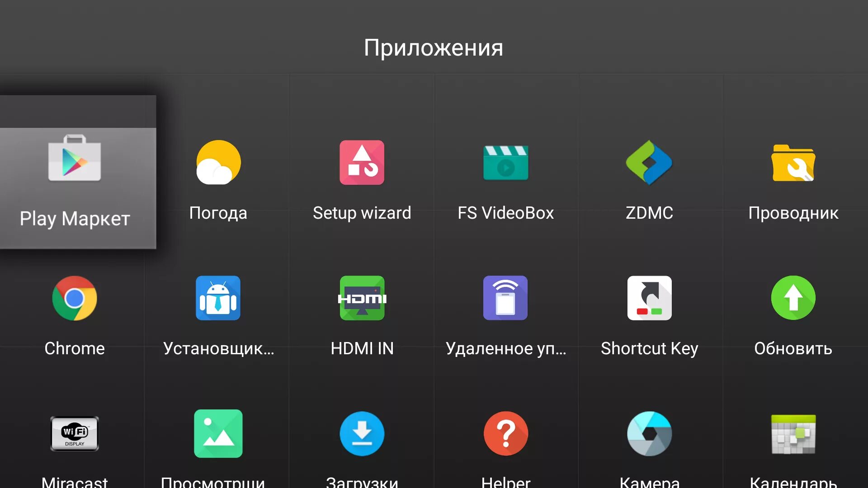Open Miracast screen mirroring
This screenshot has width=868, height=488.
74,433
